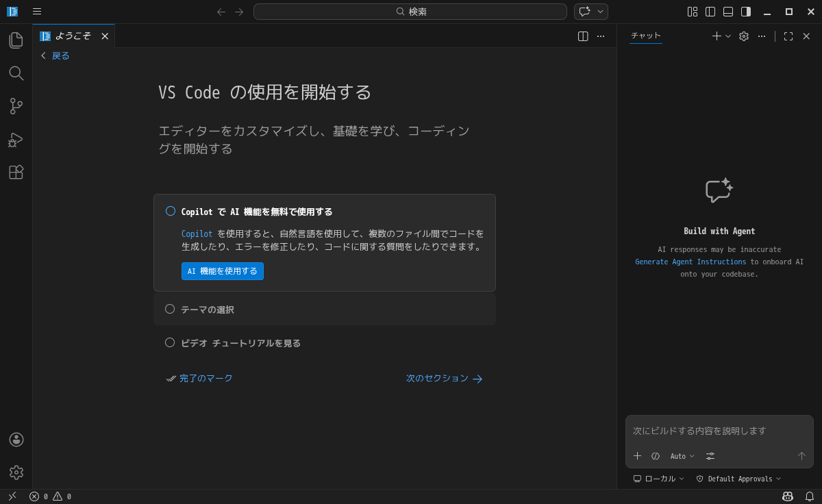Go to 次のセクション link
The height and width of the screenshot is (504, 822).
click(444, 378)
